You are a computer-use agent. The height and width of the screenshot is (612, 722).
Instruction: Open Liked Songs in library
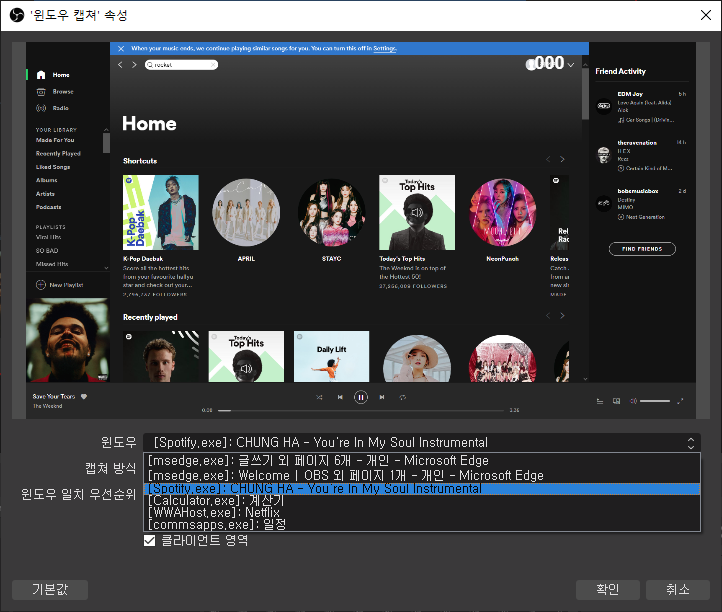tap(53, 167)
